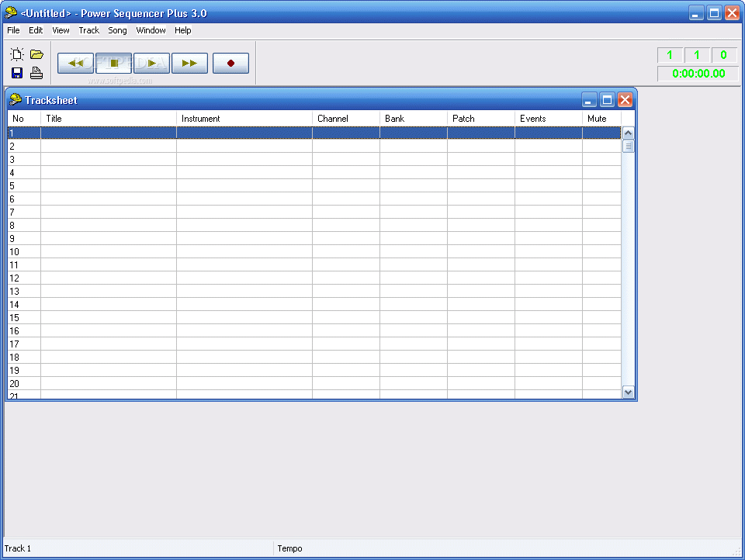Click the Power Sequencer Plus title icon
Screen dimensions: 745x560
click(x=10, y=13)
